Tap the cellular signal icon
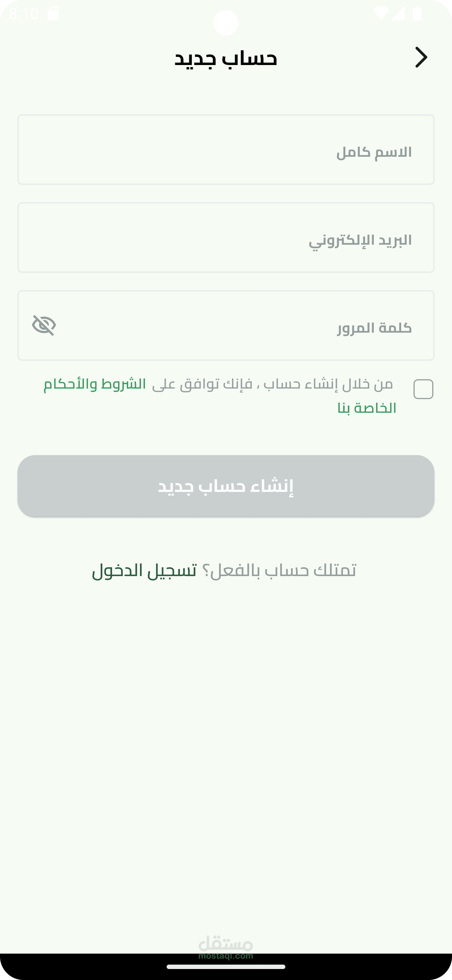This screenshot has height=980, width=452. (398, 14)
